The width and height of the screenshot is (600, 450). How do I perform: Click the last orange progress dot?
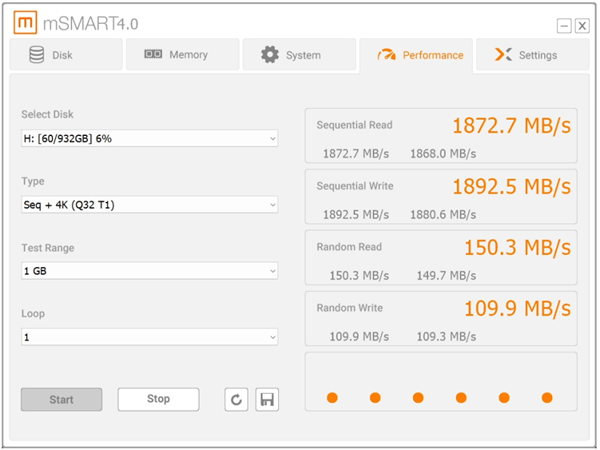[547, 398]
